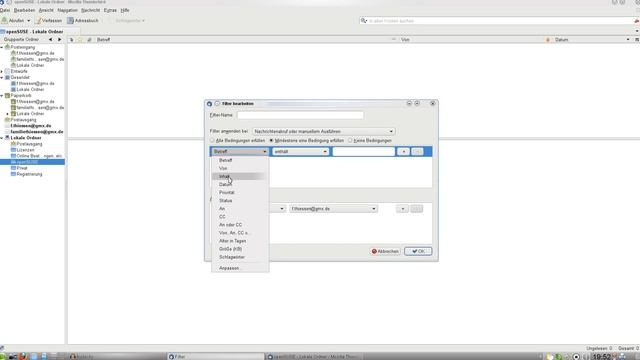Choose Von from the dropdown list

pyautogui.click(x=240, y=168)
